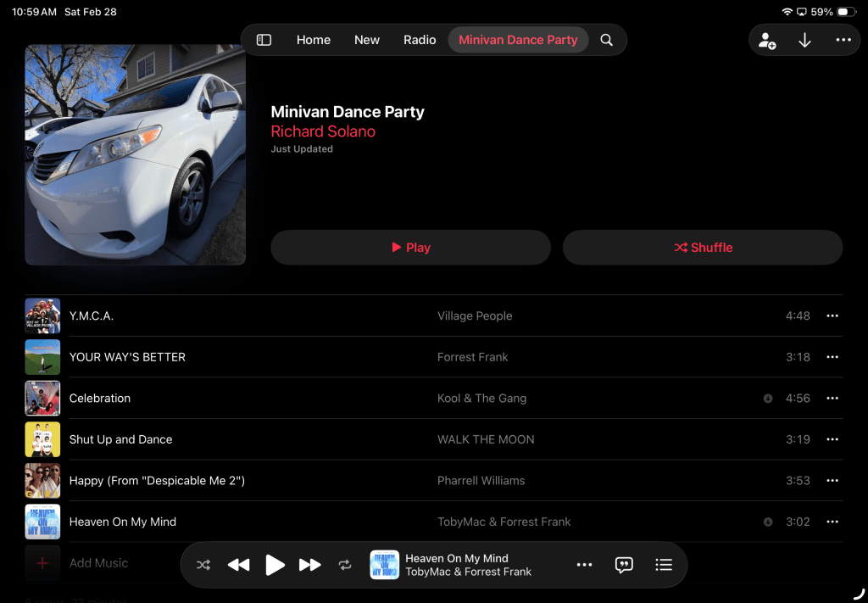Image resolution: width=868 pixels, height=603 pixels.
Task: Skip to next track in player
Action: pos(310,565)
